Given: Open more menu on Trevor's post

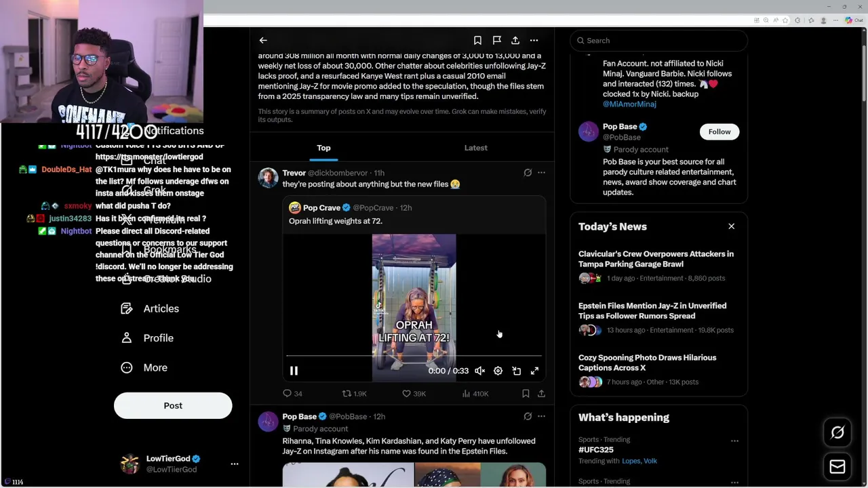Looking at the screenshot, I should click(541, 173).
